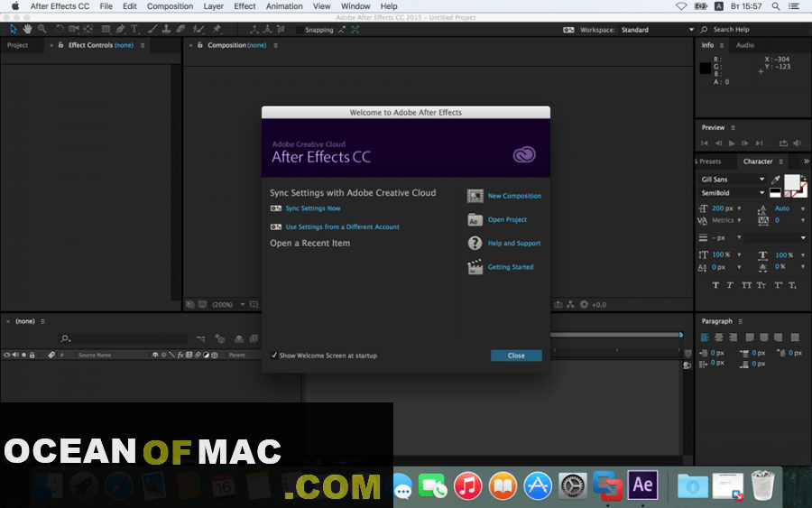Open the Composition menu
The image size is (812, 508).
click(170, 6)
